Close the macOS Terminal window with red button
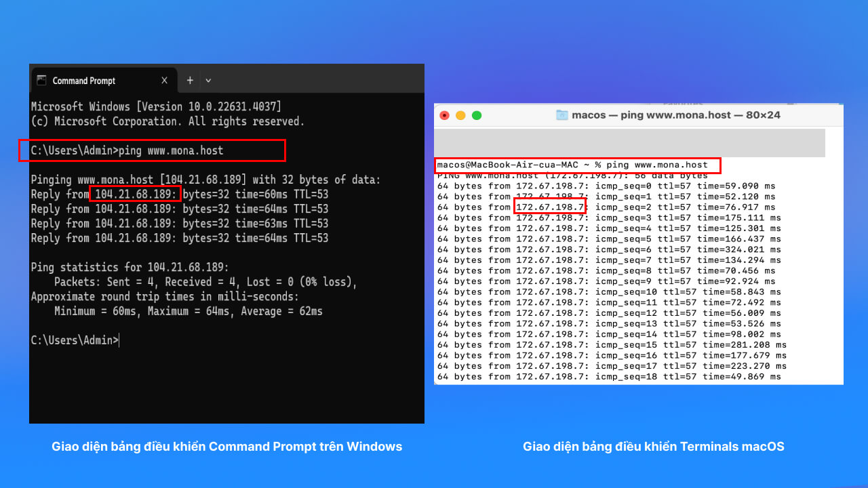 (x=445, y=115)
